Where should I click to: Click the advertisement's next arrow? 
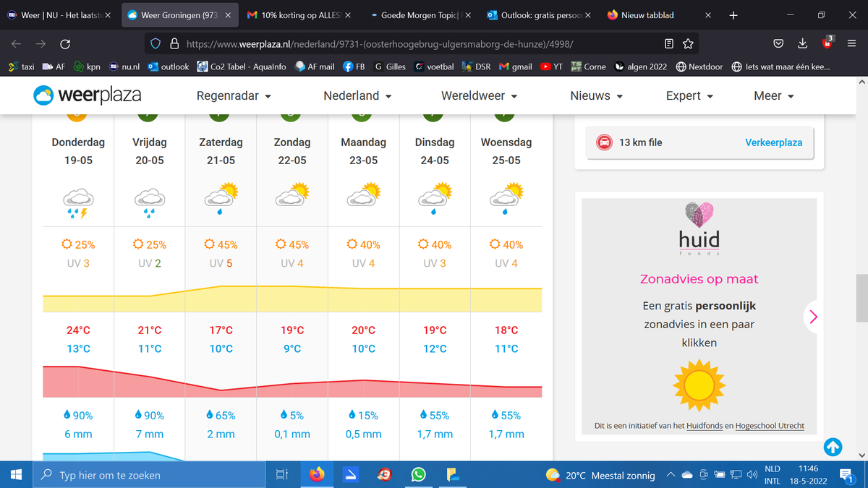(814, 317)
